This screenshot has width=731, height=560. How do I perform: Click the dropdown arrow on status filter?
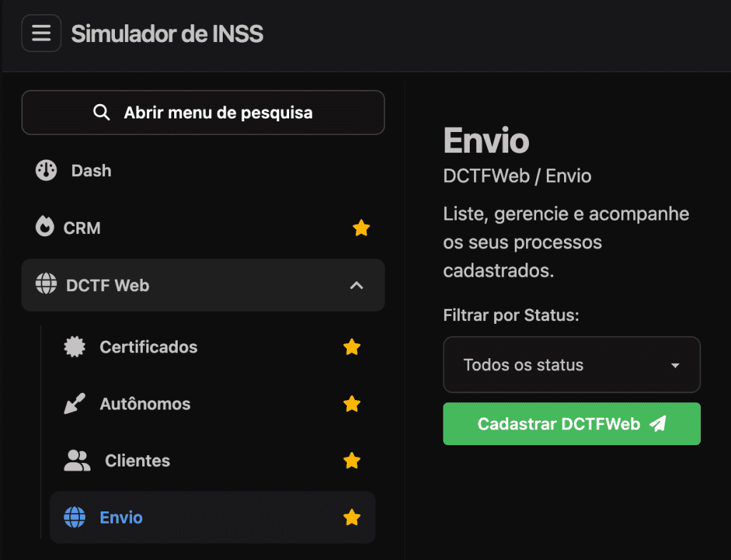pyautogui.click(x=674, y=365)
